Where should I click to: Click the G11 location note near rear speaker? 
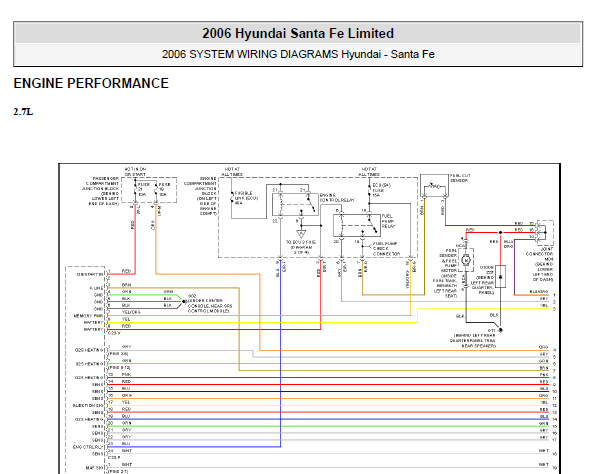click(473, 341)
